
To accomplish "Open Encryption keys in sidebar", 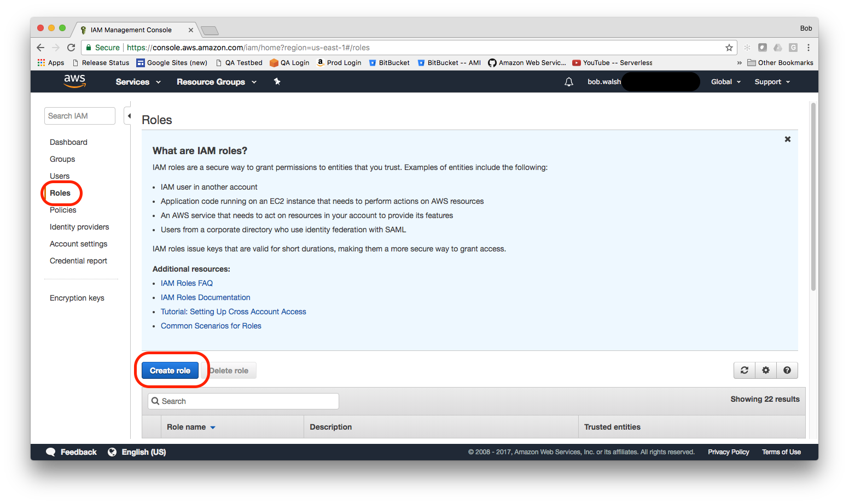I will tap(77, 298).
